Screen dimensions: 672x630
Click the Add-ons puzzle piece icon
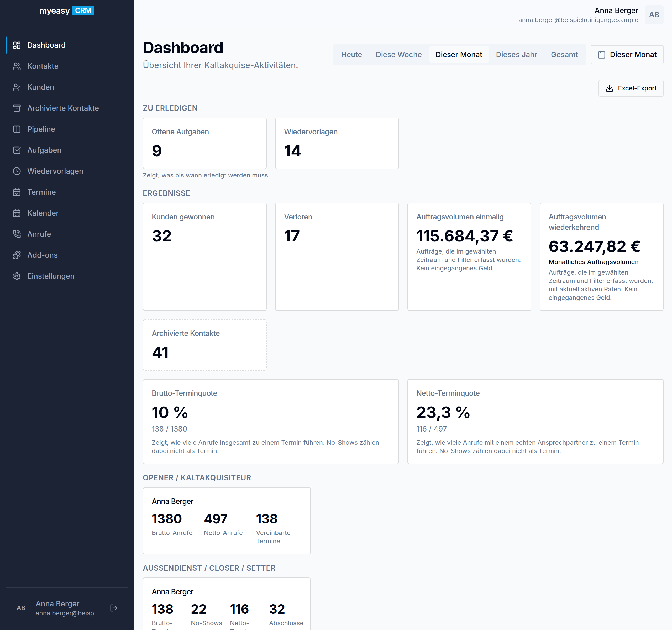[x=17, y=255]
